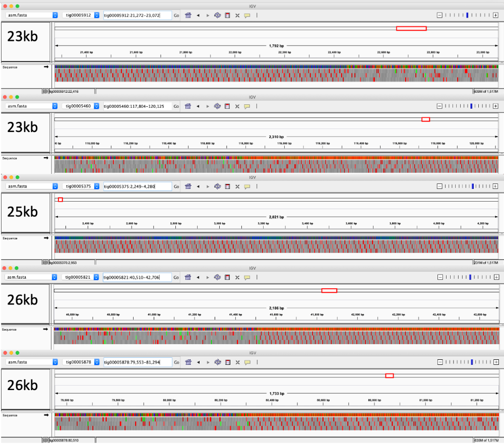Focus locus field showing tig00005821:40,510-42,706
This screenshot has width=504, height=444.
(x=137, y=277)
